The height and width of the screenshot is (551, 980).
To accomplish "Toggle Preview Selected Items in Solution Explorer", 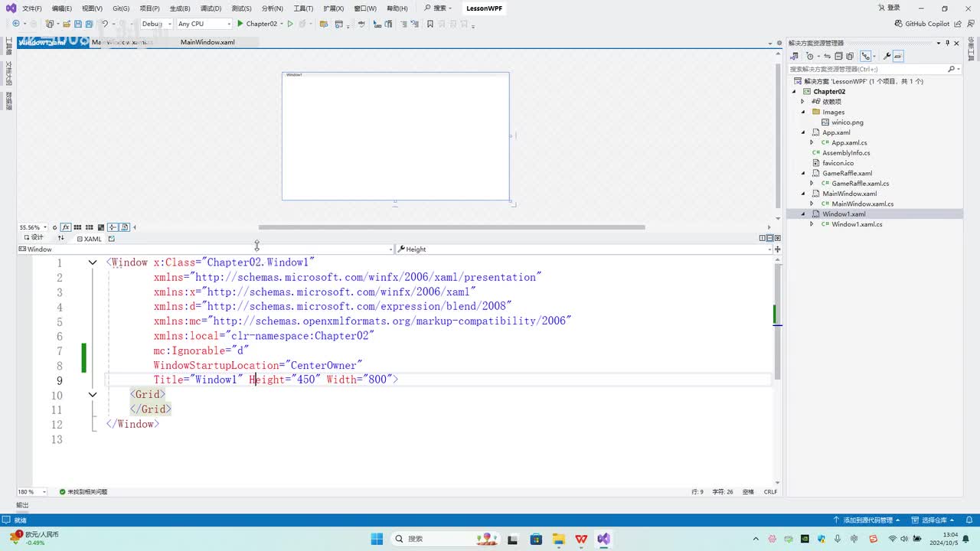I will [898, 56].
